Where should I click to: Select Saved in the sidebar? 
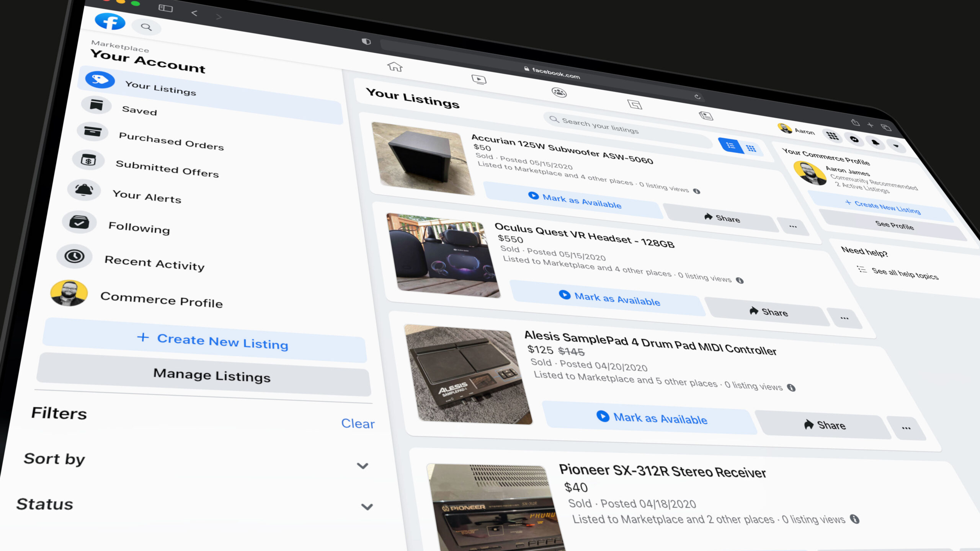click(x=139, y=111)
